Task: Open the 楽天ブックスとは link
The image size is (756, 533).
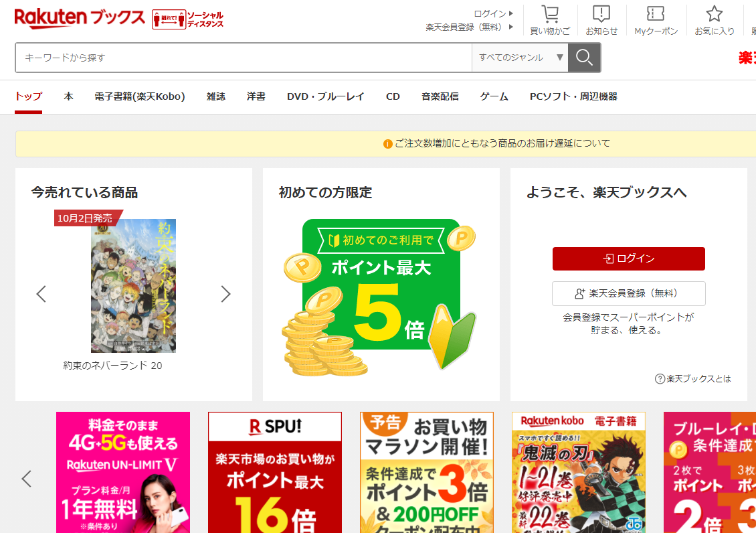Action: (x=698, y=379)
